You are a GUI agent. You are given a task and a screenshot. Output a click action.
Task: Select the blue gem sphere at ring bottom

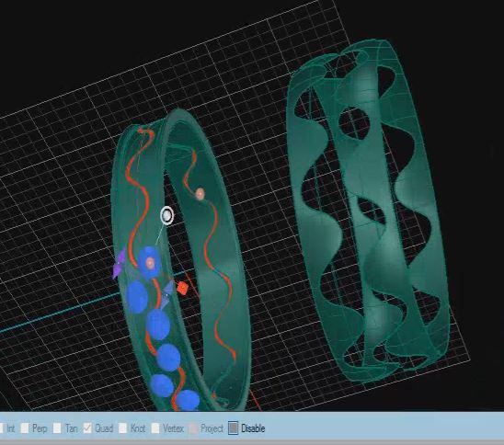coord(188,400)
